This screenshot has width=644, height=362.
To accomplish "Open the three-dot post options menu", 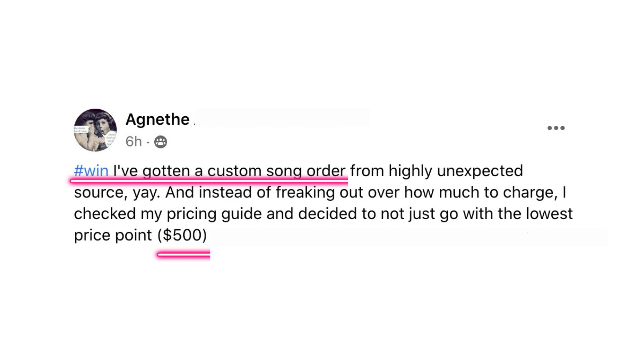I will click(x=556, y=128).
